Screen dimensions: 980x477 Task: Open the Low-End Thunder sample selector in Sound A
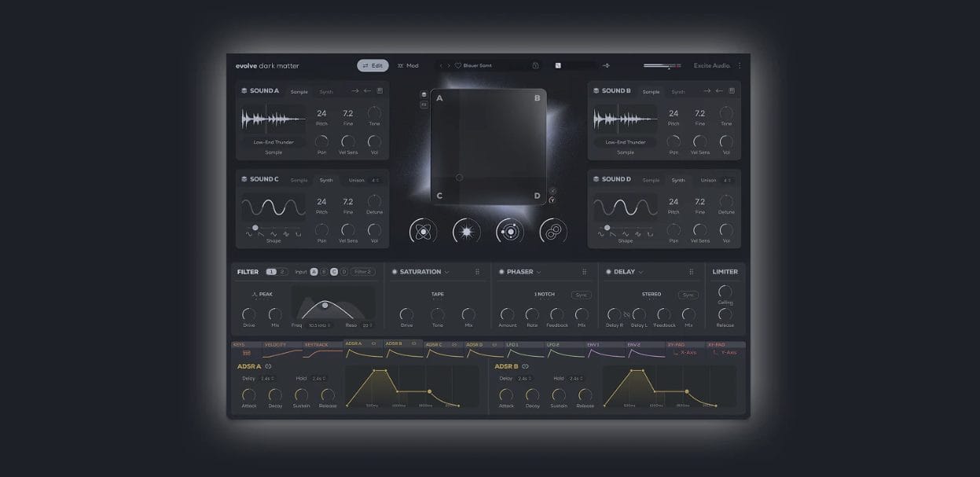coord(273,142)
